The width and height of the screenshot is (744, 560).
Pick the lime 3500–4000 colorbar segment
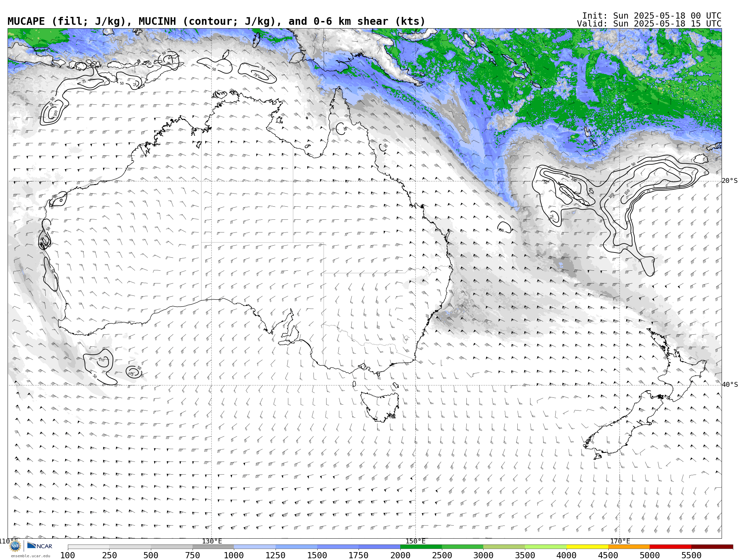coord(546,547)
